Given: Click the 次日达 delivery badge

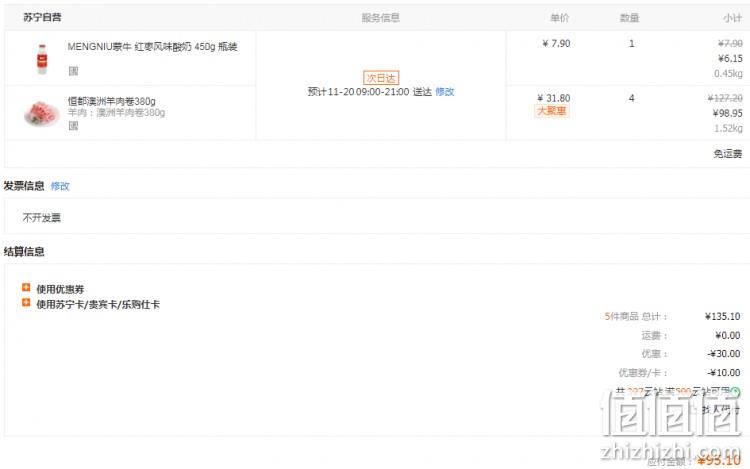Looking at the screenshot, I should tap(381, 77).
